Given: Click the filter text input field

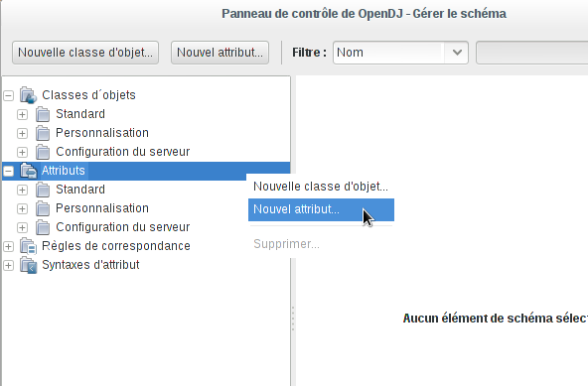Looking at the screenshot, I should click(x=531, y=53).
